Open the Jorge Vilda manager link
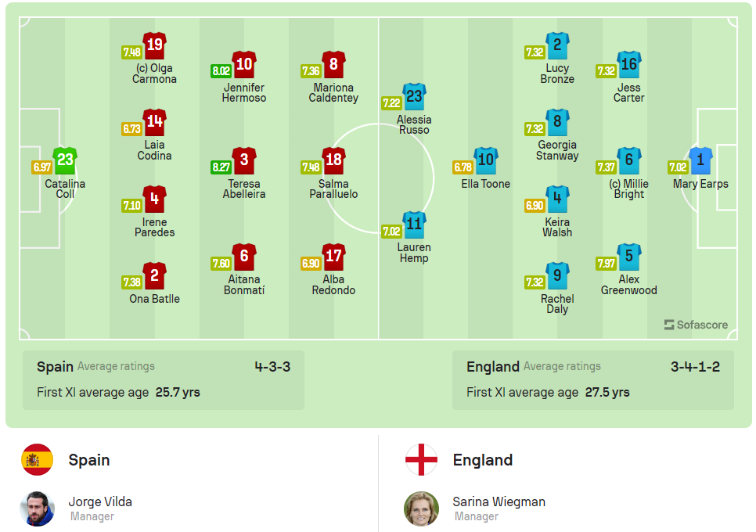Viewport: 756px width, 532px height. (100, 501)
